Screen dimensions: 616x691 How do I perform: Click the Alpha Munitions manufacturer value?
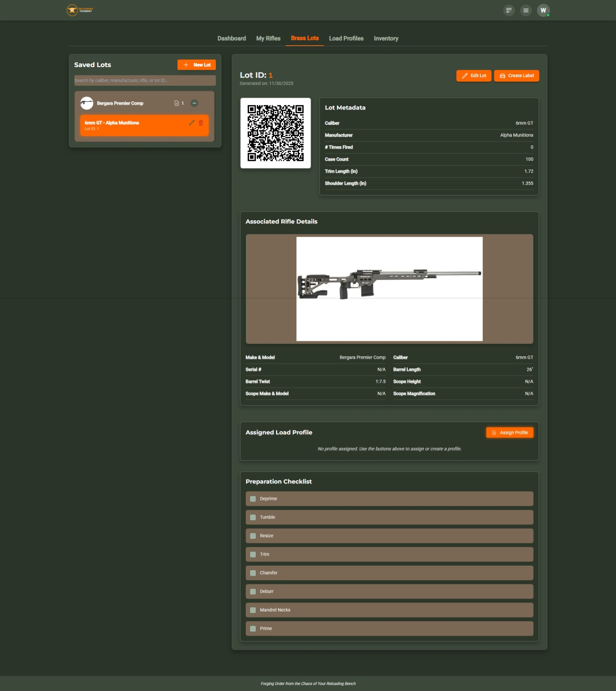coord(517,135)
